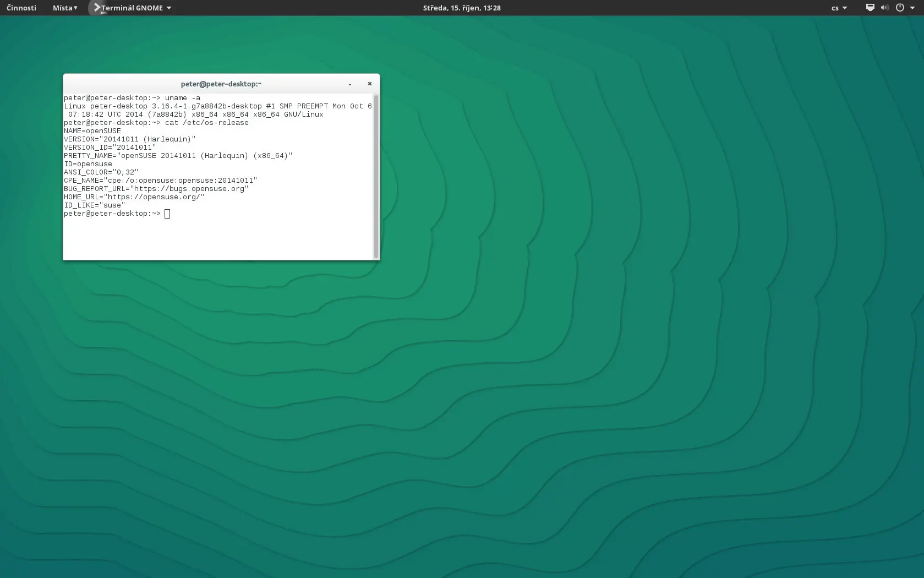Click the CPE_NAME line in terminal

click(x=161, y=181)
